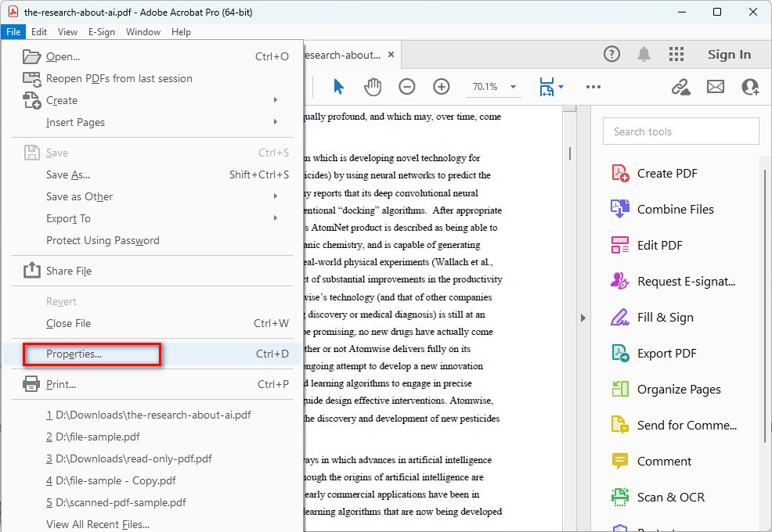
Task: Open the zoom level dropdown arrow
Action: (x=513, y=87)
